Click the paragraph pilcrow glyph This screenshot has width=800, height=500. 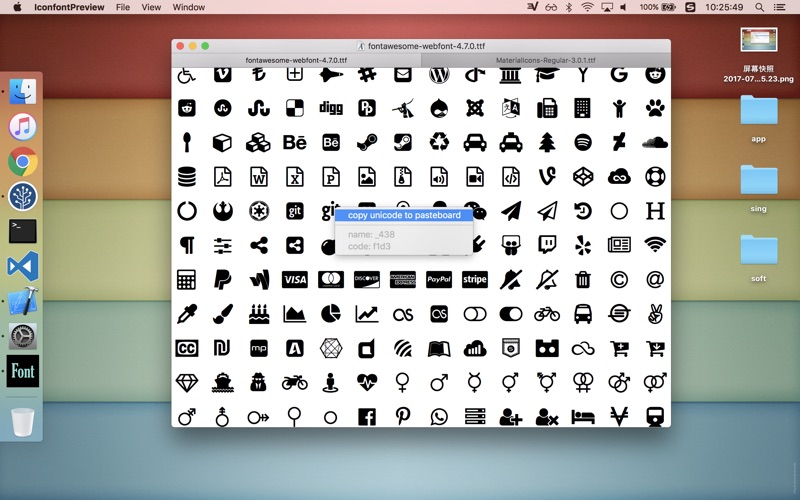point(187,245)
